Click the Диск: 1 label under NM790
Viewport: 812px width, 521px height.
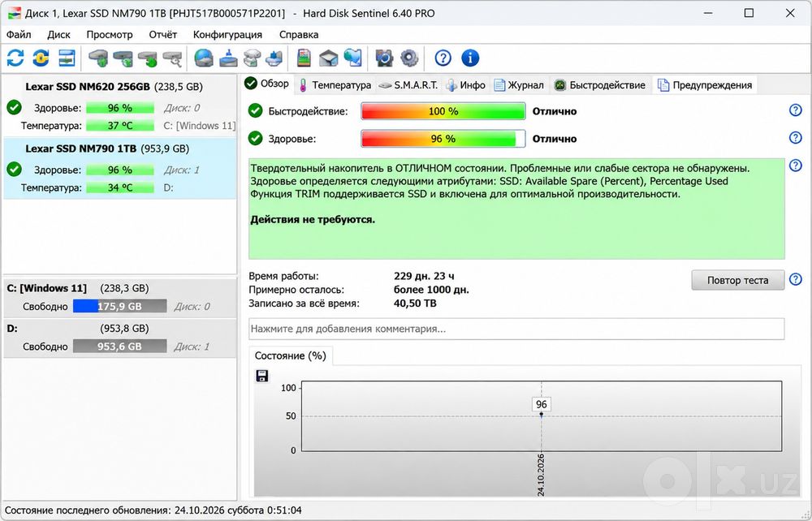click(x=182, y=170)
